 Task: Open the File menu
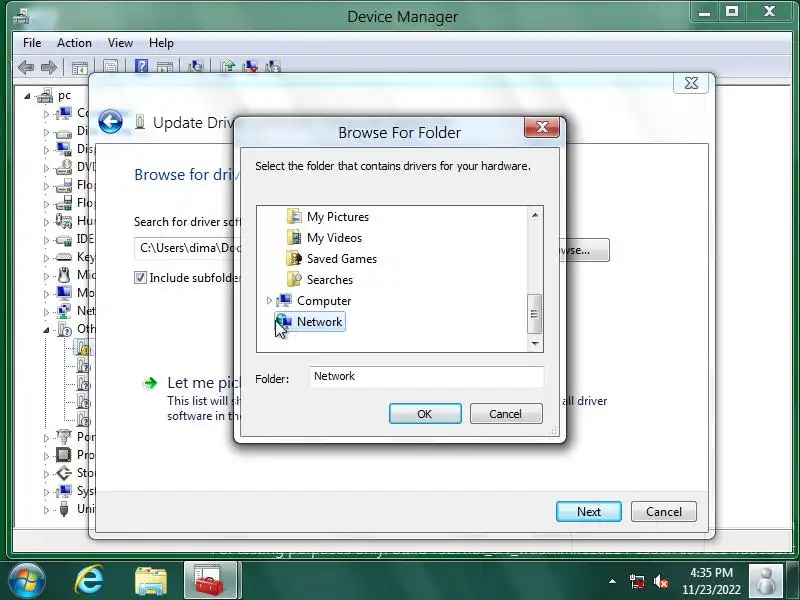tap(32, 43)
